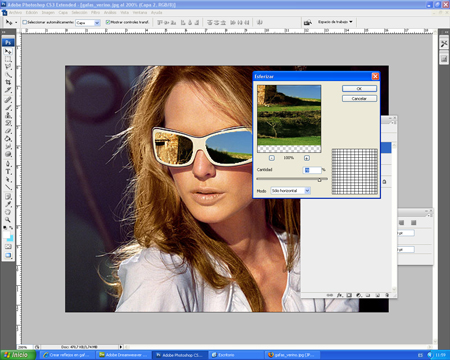Link layers icon in Layers panel footer
This screenshot has width=450, height=360.
coord(329,295)
